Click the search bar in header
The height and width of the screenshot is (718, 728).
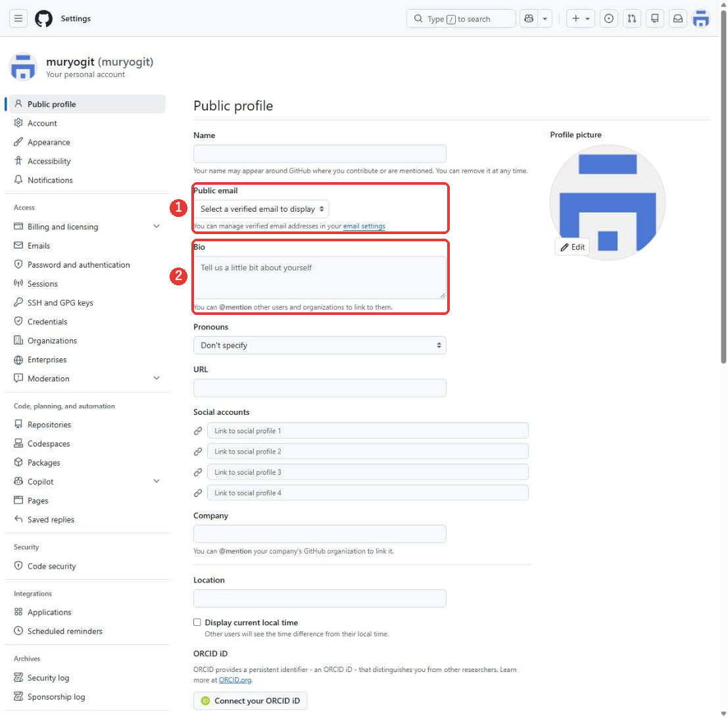461,18
